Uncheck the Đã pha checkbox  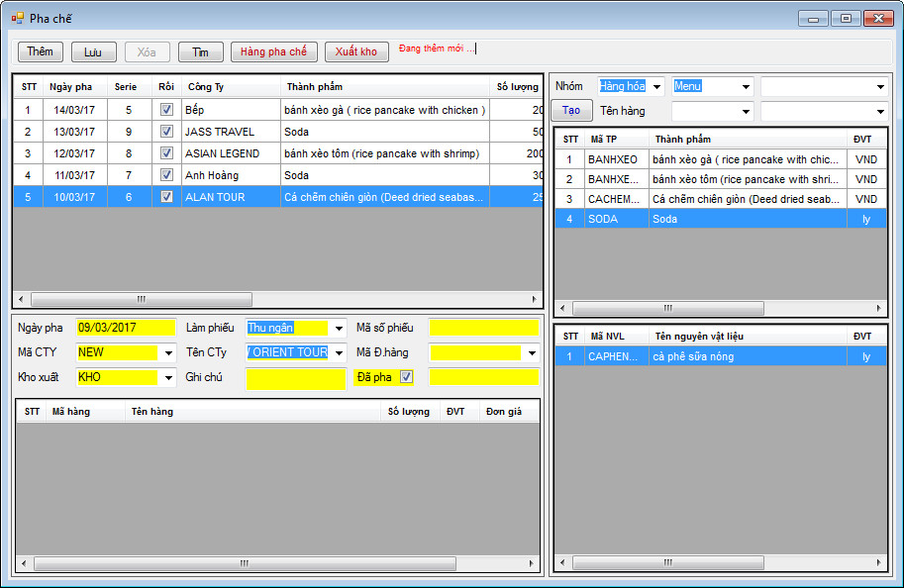[x=406, y=377]
